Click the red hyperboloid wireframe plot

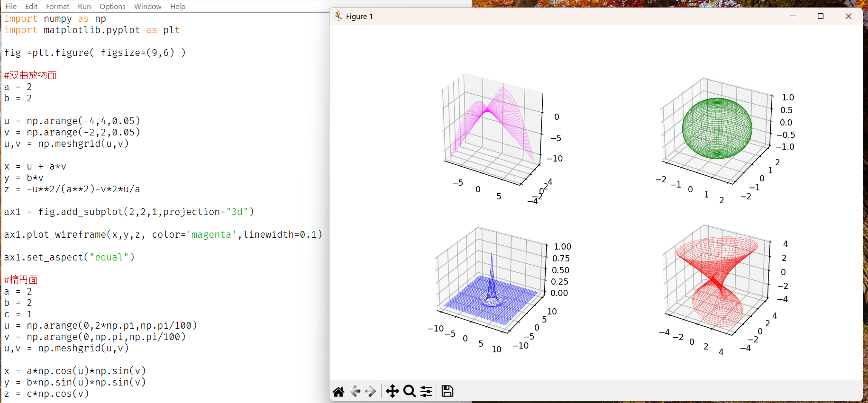[x=717, y=282]
